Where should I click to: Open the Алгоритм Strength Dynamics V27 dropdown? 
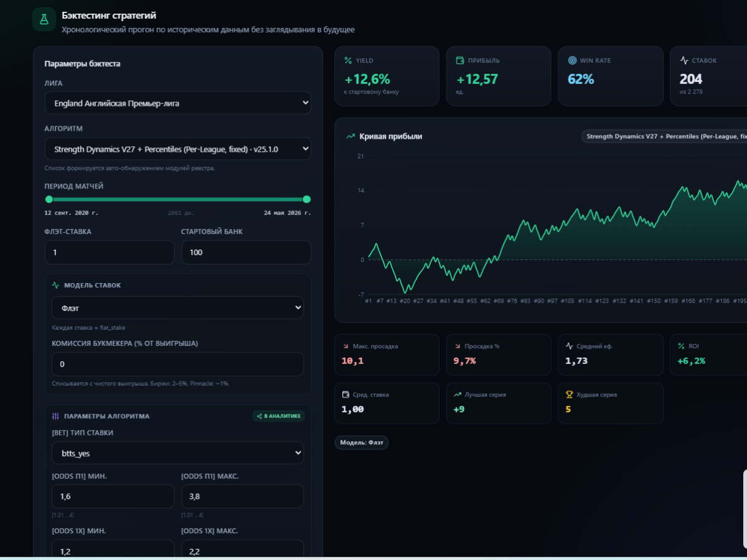[177, 149]
